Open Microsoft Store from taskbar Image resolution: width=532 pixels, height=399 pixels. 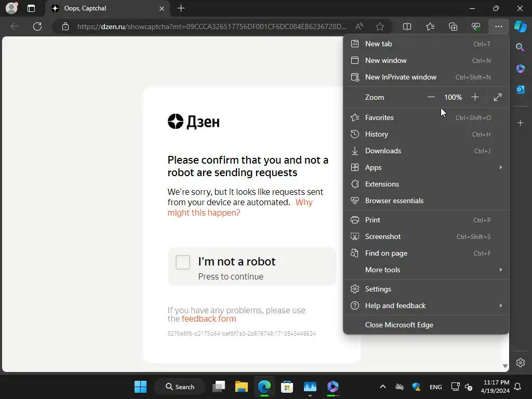click(287, 387)
